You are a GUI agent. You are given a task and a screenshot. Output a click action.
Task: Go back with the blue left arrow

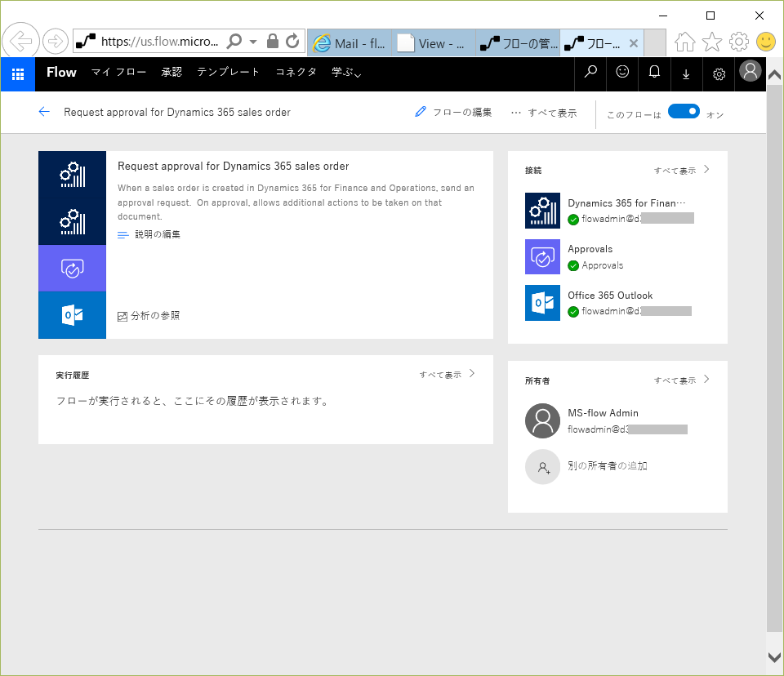[44, 112]
